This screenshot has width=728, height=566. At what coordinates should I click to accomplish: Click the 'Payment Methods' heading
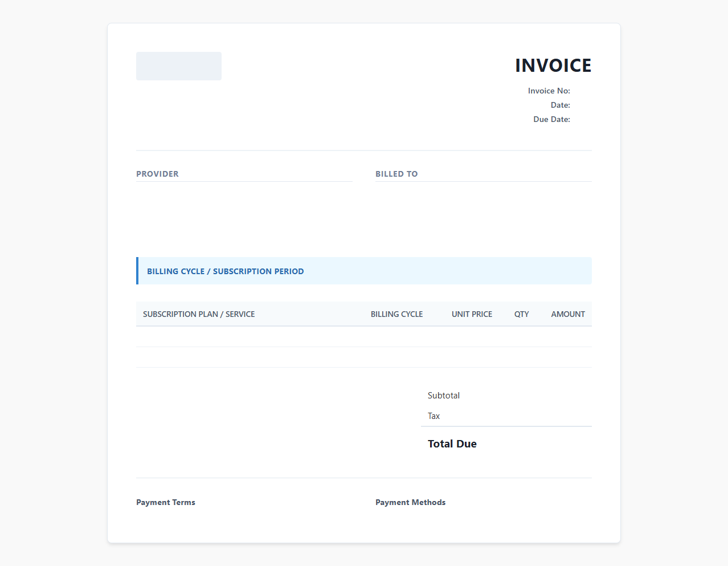click(411, 502)
